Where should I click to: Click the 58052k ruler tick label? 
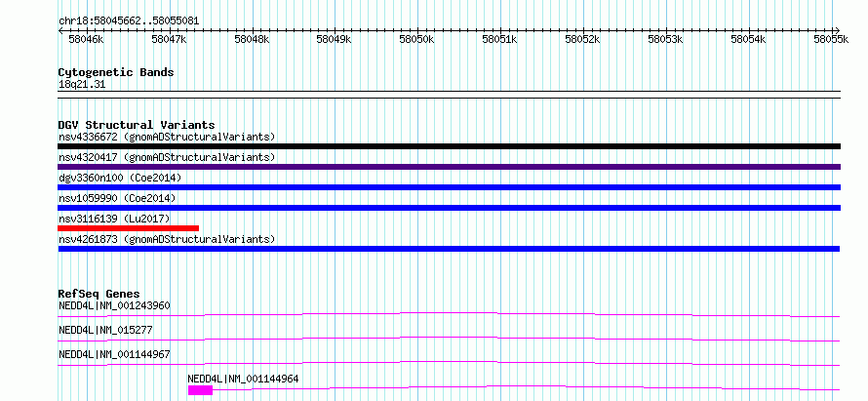click(x=582, y=40)
